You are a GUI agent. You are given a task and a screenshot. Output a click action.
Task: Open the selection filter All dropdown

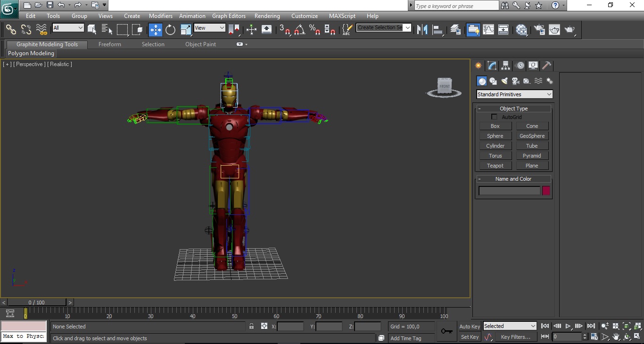(x=68, y=28)
